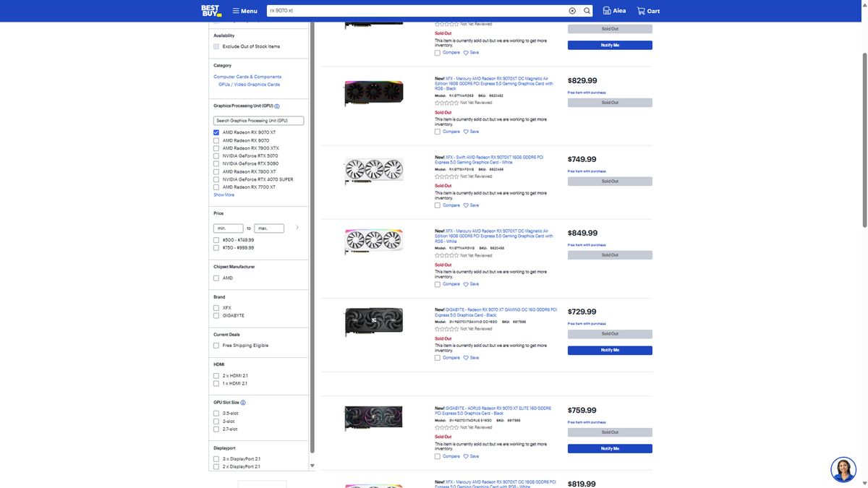Tick Compare for GIGABYTE Gaming OC card
This screenshot has width=868, height=488.
pos(438,358)
